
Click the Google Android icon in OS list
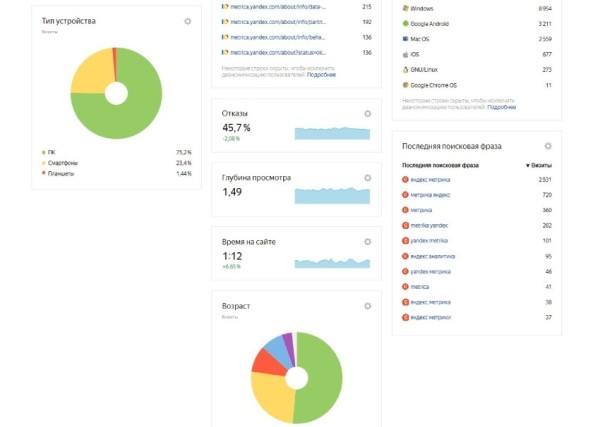tap(405, 22)
